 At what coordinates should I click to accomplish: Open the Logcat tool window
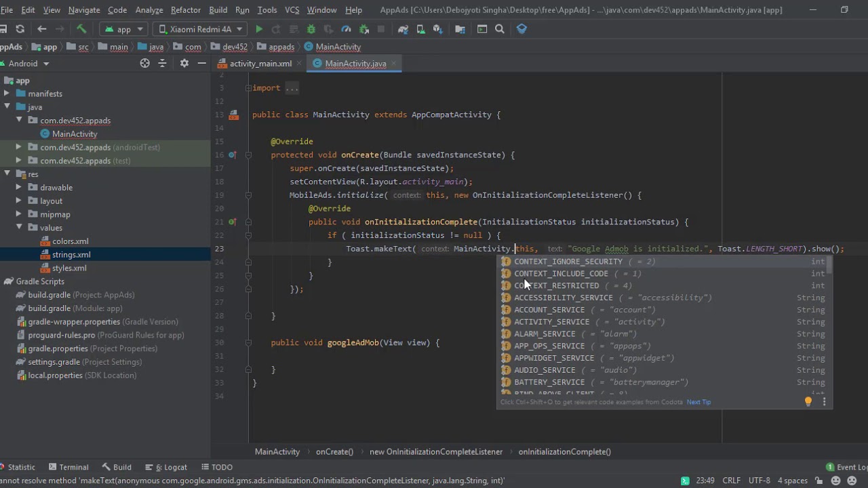point(165,467)
